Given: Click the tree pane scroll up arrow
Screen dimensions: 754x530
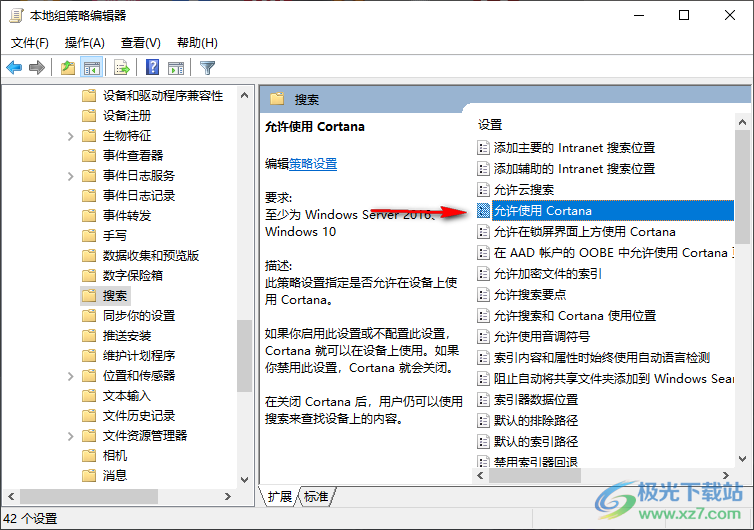Looking at the screenshot, I should [244, 95].
